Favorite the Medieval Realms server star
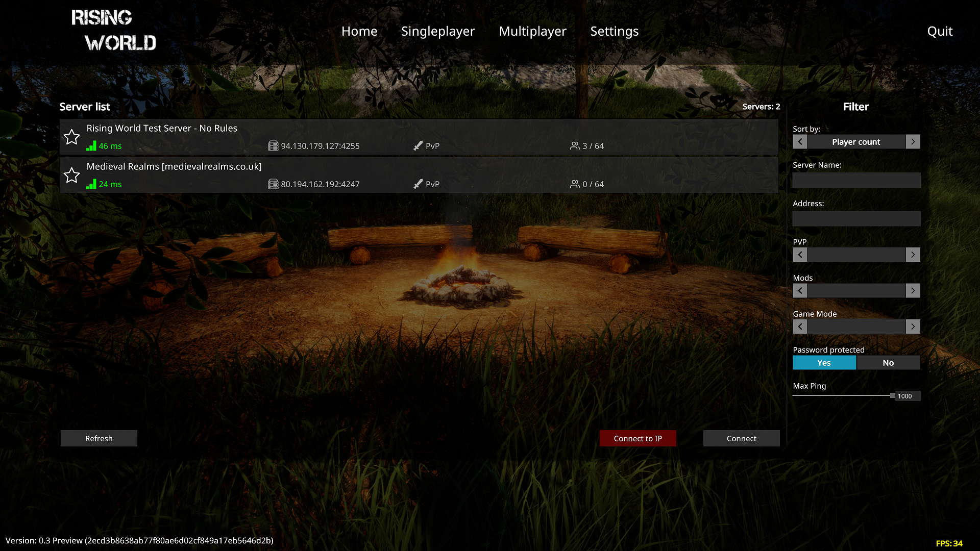Viewport: 980px width, 551px height. pyautogui.click(x=71, y=175)
